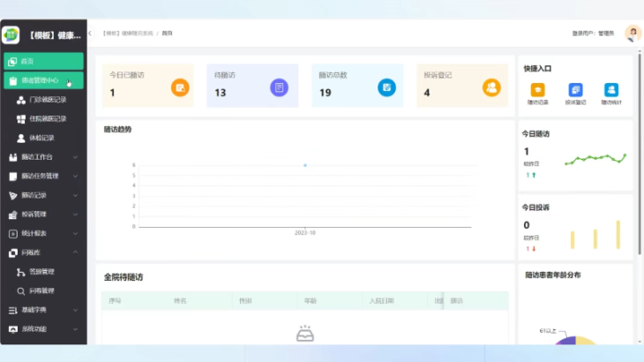Open the user avatar menu

click(x=633, y=34)
